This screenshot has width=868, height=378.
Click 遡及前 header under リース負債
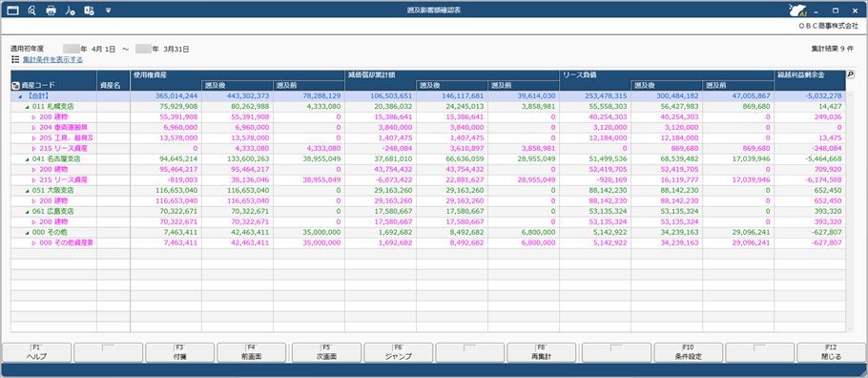tap(738, 86)
